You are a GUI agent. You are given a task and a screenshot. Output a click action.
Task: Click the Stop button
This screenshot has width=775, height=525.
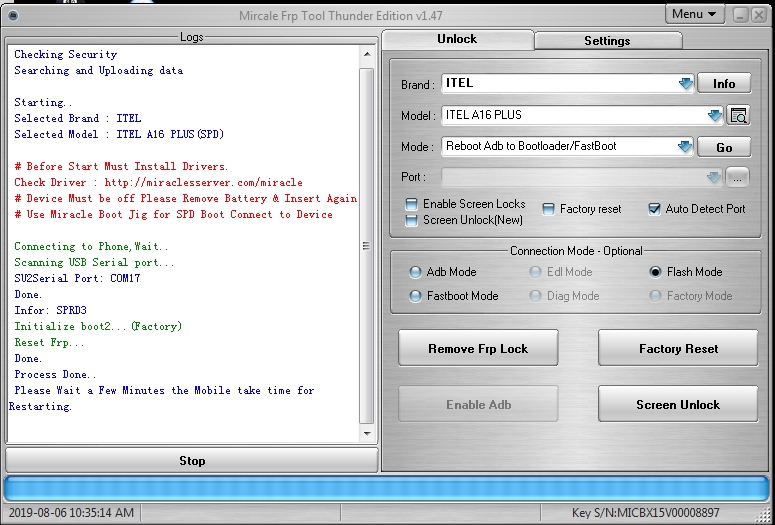pos(192,461)
